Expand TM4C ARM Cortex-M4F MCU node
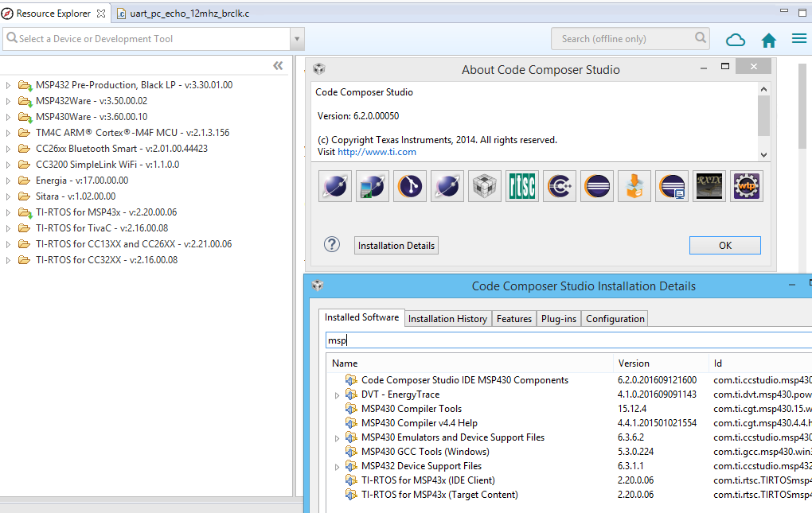 click(x=8, y=133)
